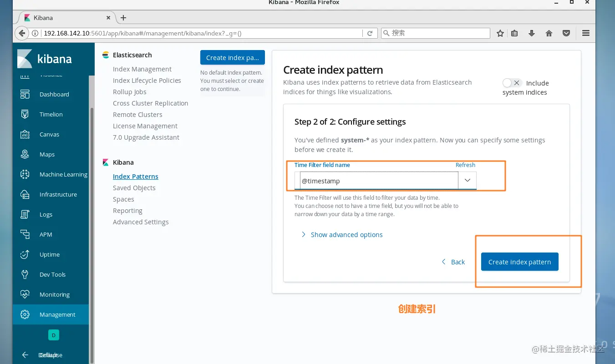Click the Refresh link for time fields
Viewport: 615px width, 364px height.
tap(465, 165)
